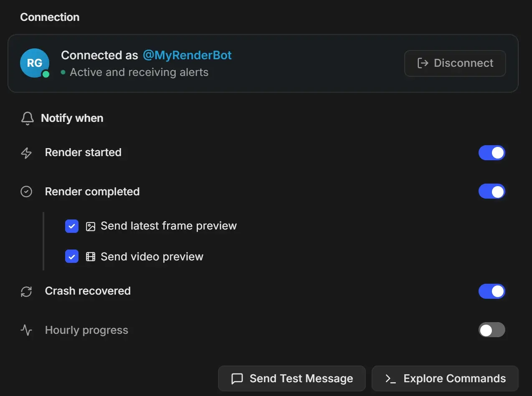
Task: Click the image icon beside Send latest frame preview
Action: pos(91,227)
